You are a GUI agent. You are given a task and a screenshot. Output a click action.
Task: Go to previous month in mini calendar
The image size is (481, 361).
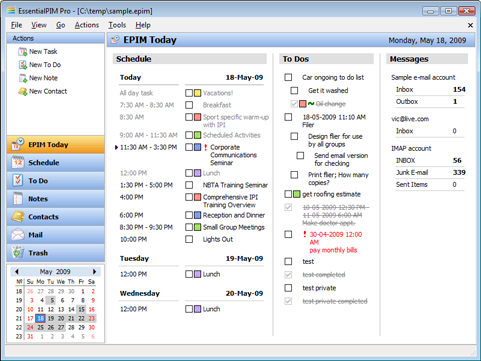click(x=17, y=271)
